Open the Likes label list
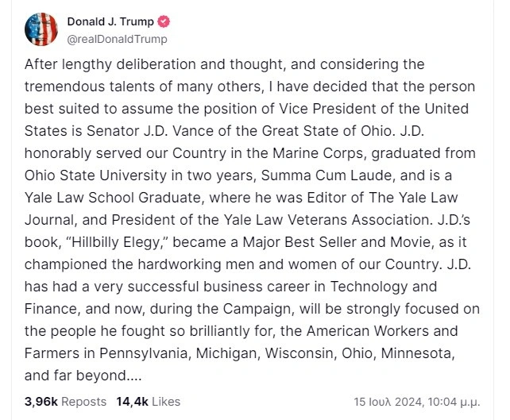This screenshot has height=420, width=510. 166,402
